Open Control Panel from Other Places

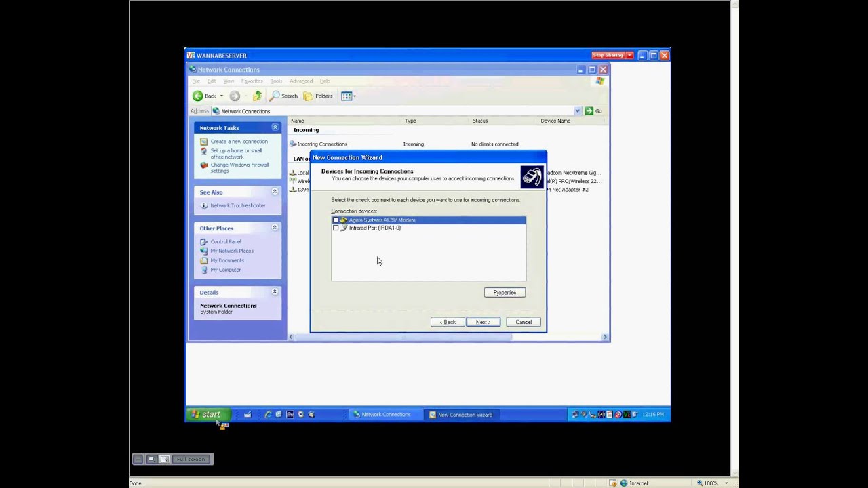(226, 242)
